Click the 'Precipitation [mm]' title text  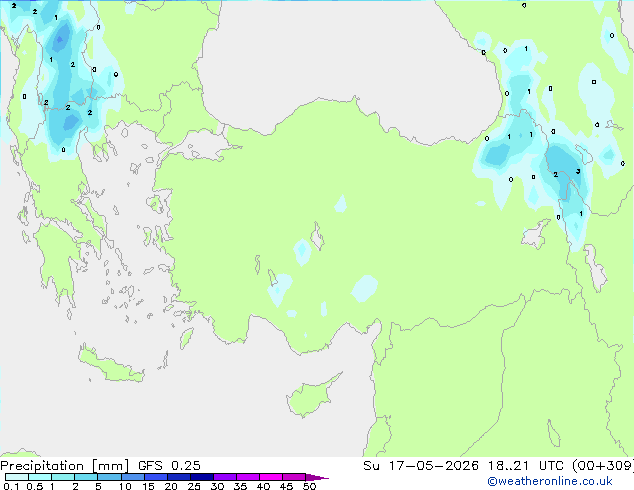[x=65, y=466]
